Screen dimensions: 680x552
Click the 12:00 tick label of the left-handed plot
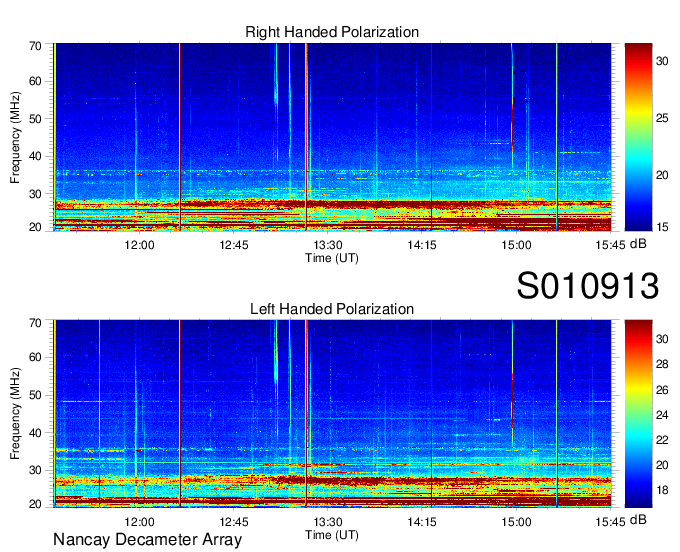139,522
